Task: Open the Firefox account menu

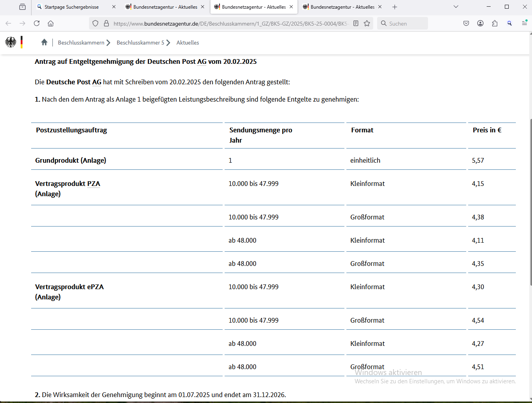Action: [480, 23]
